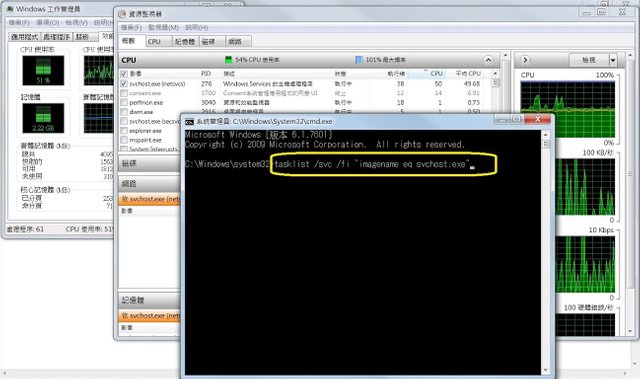
Task: Open the 服務 tab in Task Manager
Action: coord(85,37)
